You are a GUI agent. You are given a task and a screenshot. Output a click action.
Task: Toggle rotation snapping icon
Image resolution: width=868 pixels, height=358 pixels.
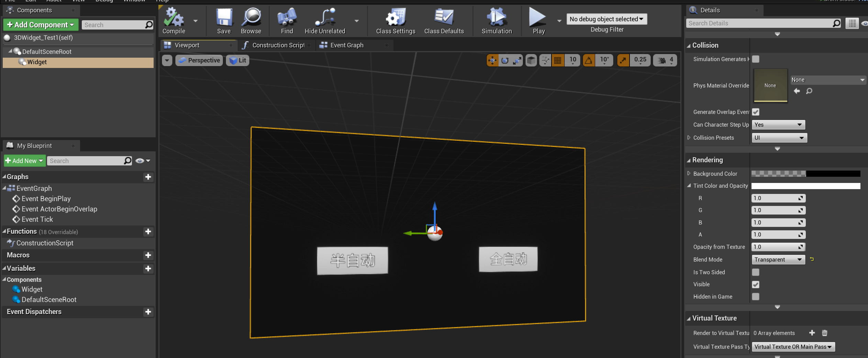(x=589, y=60)
